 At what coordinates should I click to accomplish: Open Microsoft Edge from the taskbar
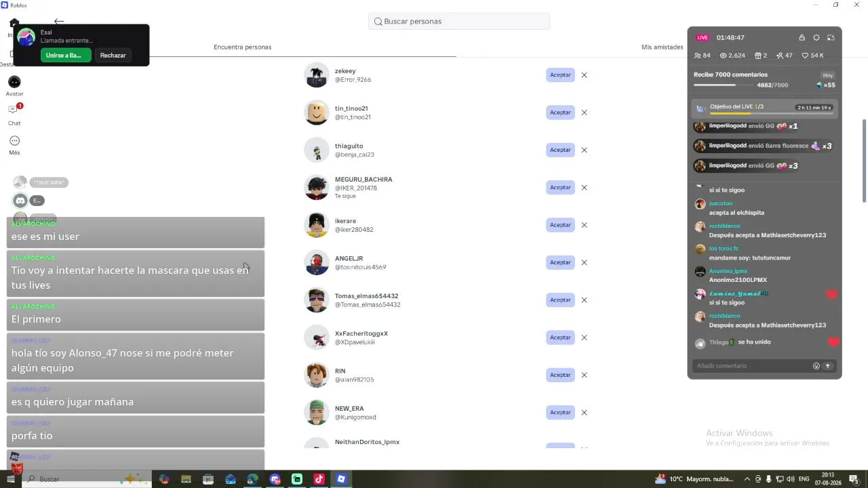(252, 479)
